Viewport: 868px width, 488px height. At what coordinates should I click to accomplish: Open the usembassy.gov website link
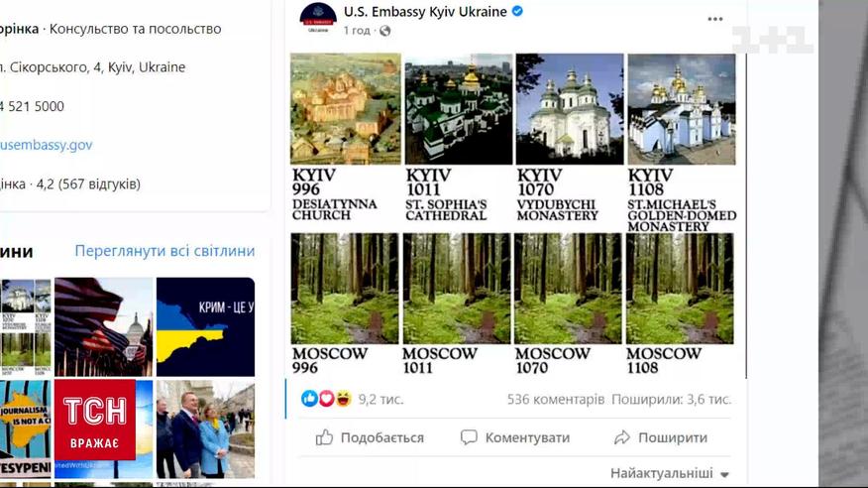tap(46, 145)
